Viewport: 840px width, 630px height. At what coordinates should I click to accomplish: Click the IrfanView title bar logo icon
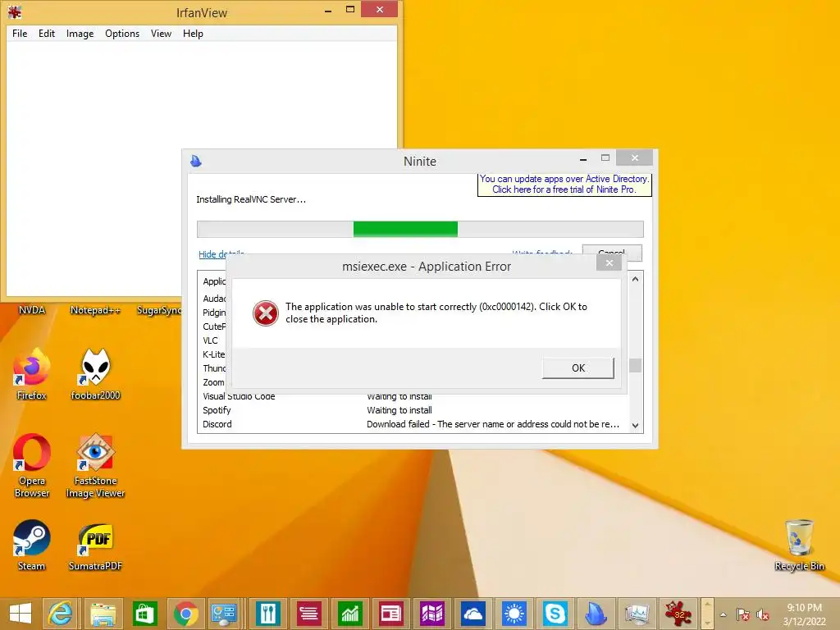pyautogui.click(x=15, y=11)
